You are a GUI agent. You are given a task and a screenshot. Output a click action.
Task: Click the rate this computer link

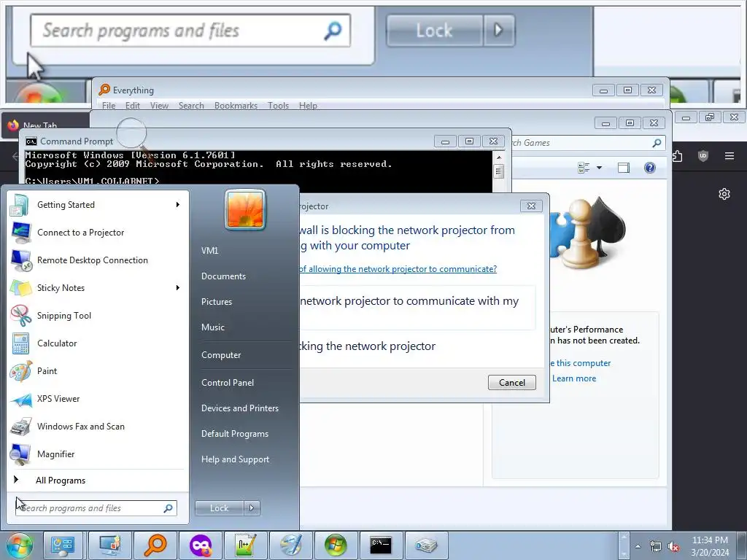click(580, 363)
